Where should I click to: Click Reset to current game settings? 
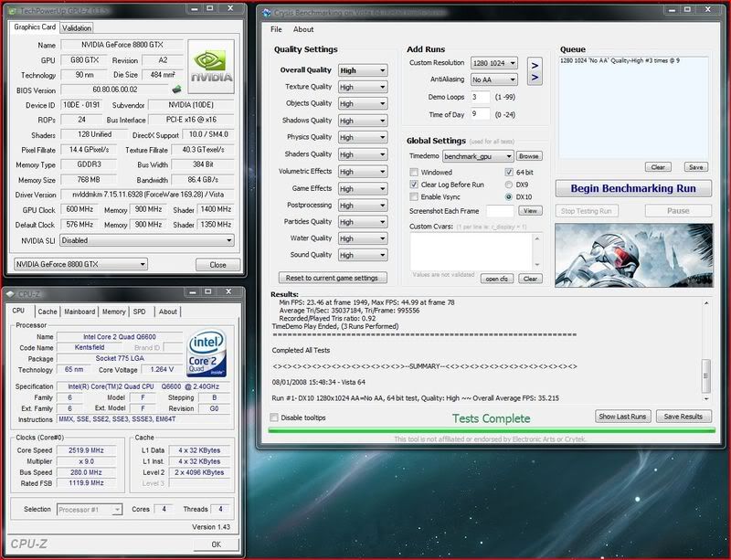333,278
